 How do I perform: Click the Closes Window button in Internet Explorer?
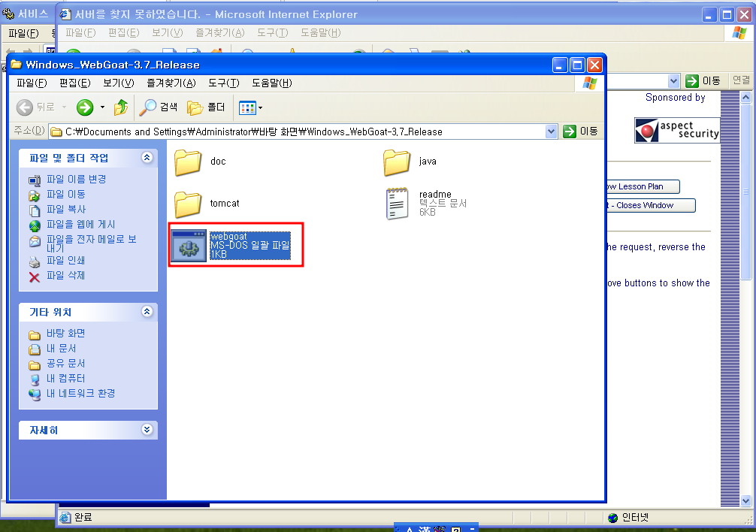[x=650, y=205]
